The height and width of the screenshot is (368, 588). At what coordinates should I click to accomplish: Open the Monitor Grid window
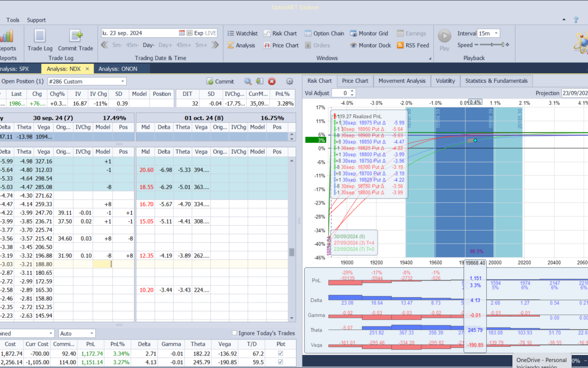pos(369,33)
